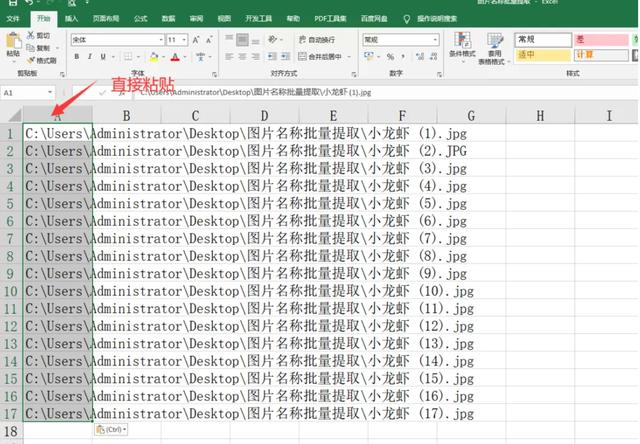Click the Align Right icon
Viewport: 640px width, 444px height.
256,57
